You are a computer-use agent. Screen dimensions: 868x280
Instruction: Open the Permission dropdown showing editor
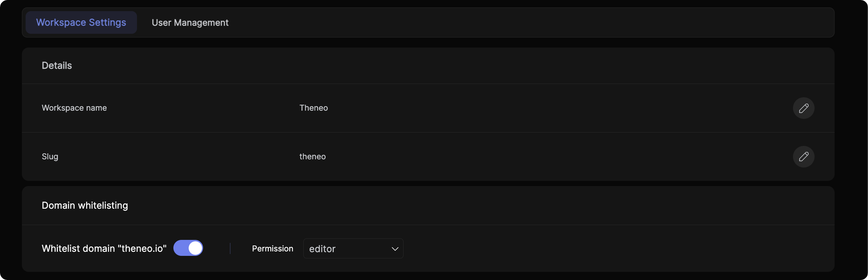353,248
